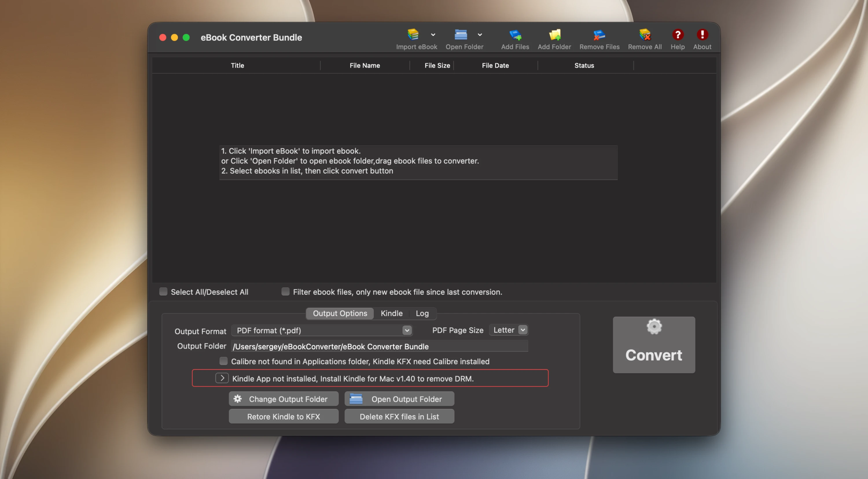Image resolution: width=868 pixels, height=479 pixels.
Task: Switch to the Log tab
Action: click(422, 313)
